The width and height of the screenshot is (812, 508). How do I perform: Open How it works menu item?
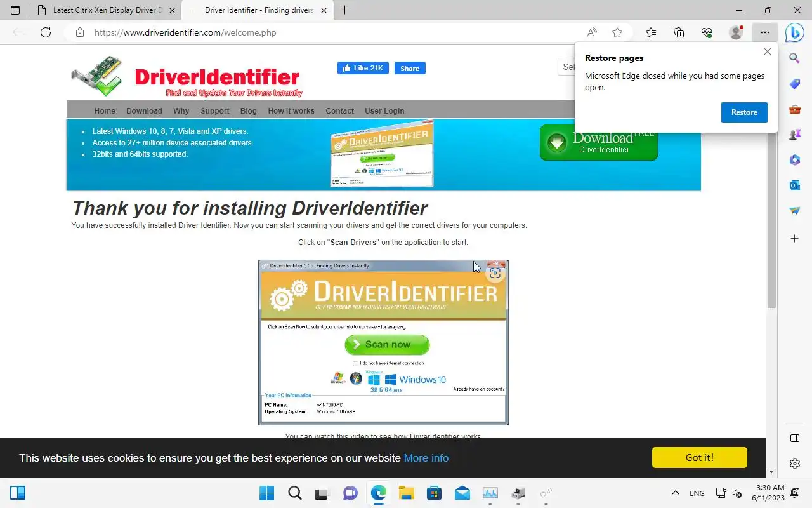tap(291, 111)
